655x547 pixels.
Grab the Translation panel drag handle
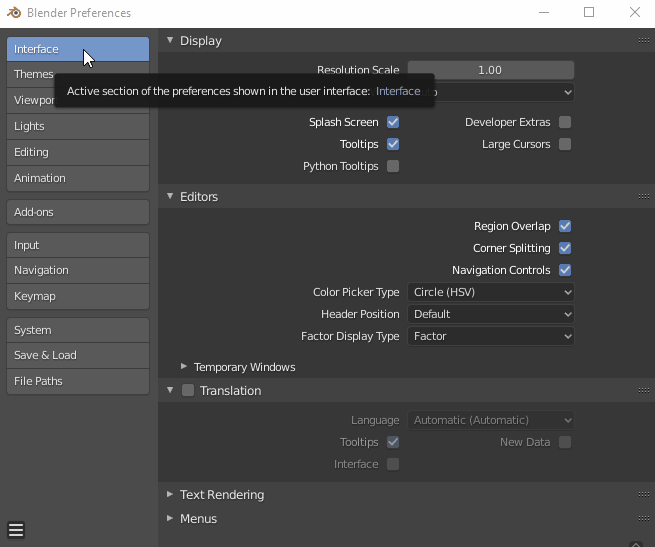tap(643, 391)
